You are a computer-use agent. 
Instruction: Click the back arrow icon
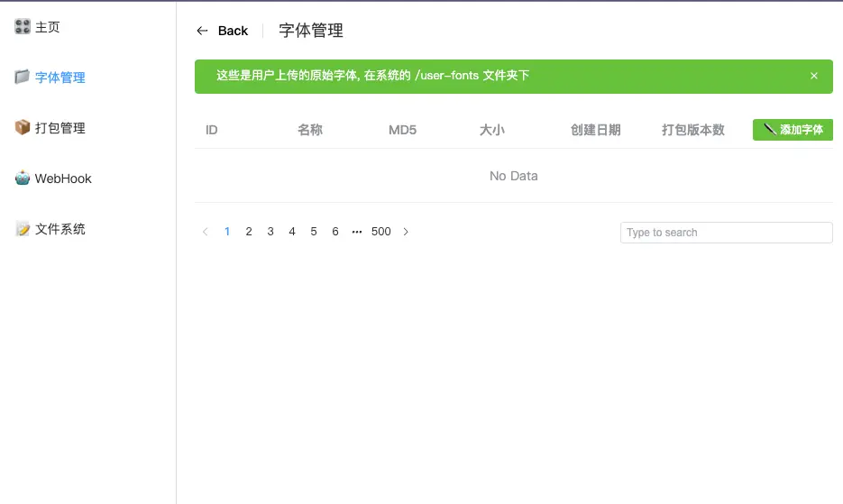click(x=202, y=31)
